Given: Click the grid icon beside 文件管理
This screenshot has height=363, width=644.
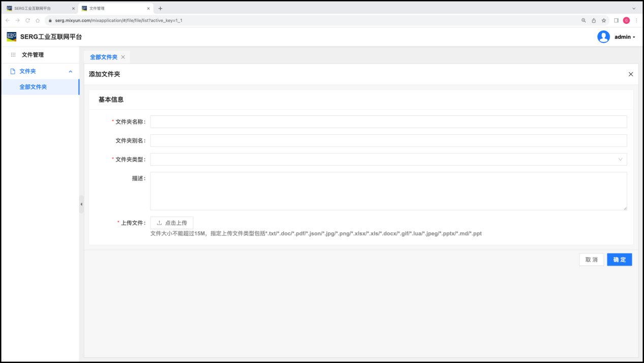Looking at the screenshot, I should tap(13, 55).
